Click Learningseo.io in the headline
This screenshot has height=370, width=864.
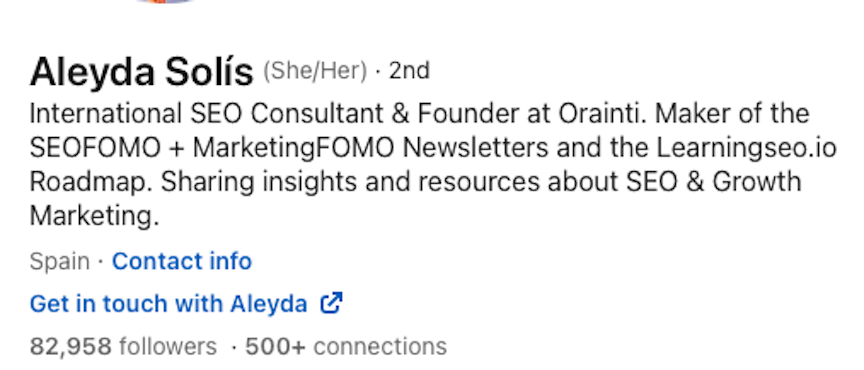click(x=746, y=148)
